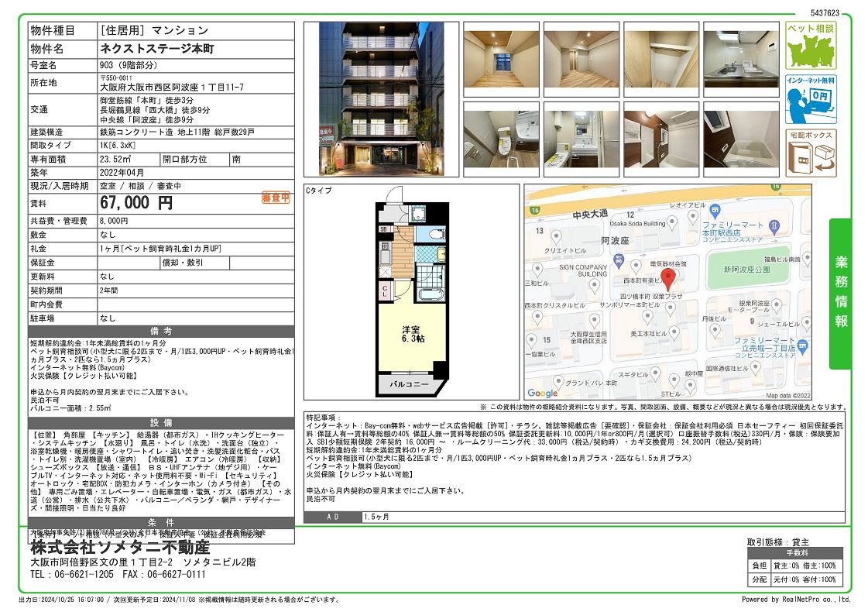The image size is (868, 612).
Task: Open the second room interior photo
Action: coord(582,60)
